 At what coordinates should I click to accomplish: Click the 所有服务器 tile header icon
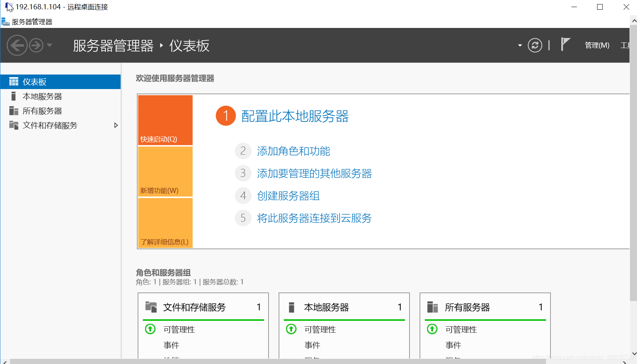coord(432,307)
